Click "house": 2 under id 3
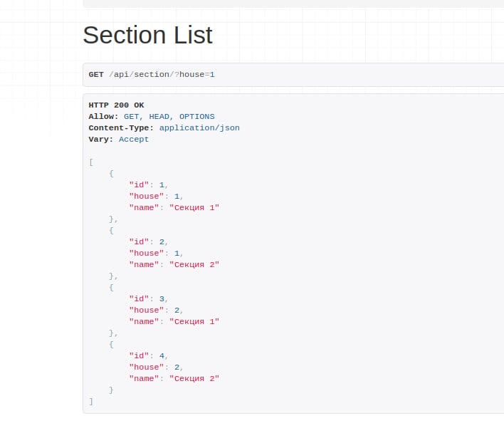The image size is (504, 443). (154, 311)
